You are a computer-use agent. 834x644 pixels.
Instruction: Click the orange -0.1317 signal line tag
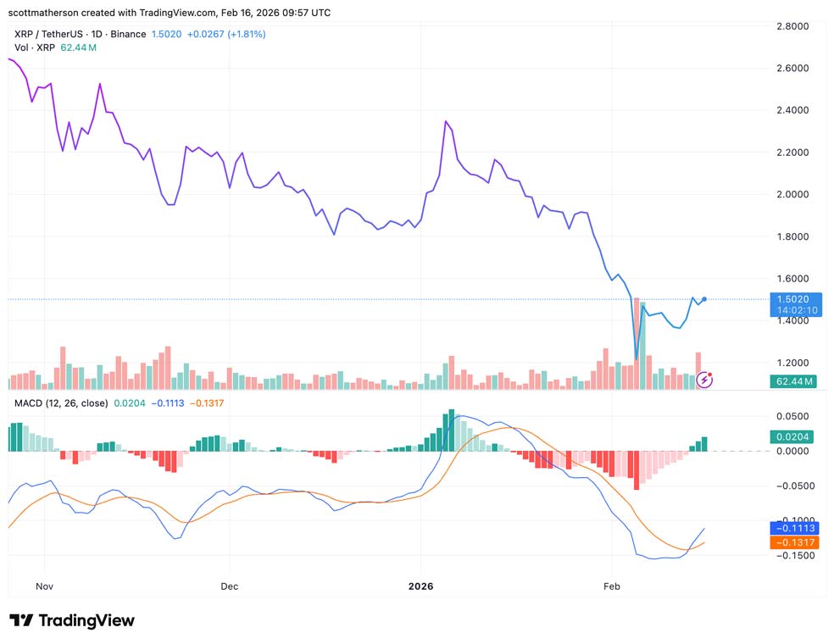tap(794, 542)
